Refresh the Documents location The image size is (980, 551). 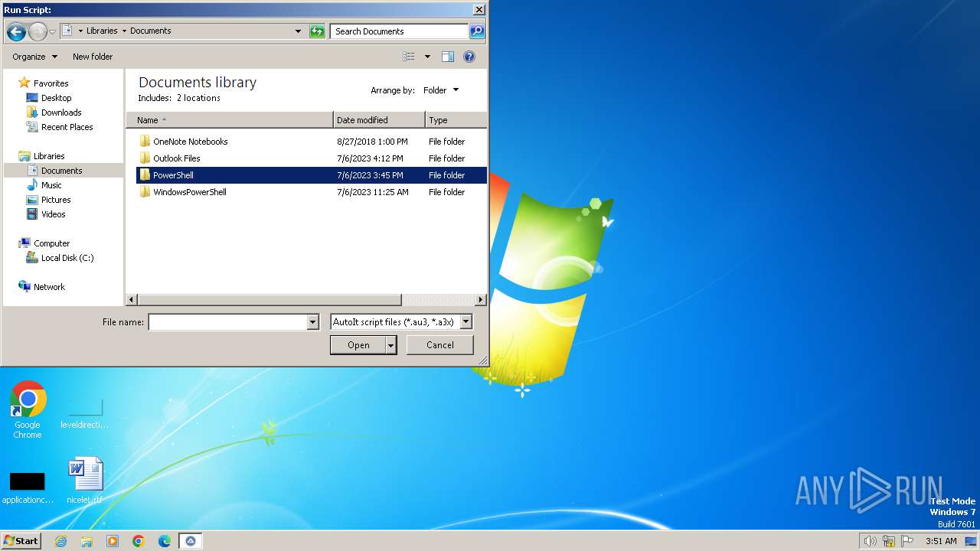point(317,31)
